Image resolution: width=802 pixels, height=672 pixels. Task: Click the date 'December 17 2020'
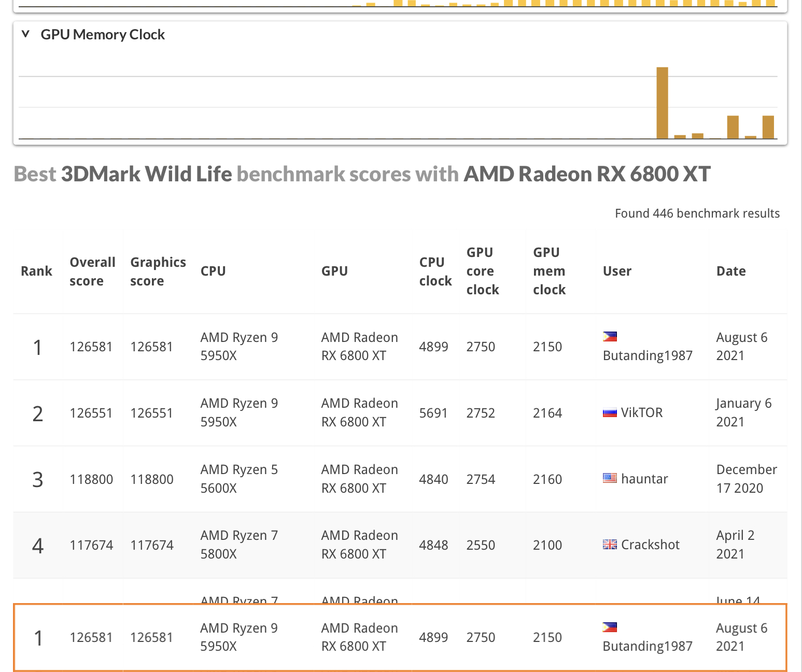(x=747, y=479)
